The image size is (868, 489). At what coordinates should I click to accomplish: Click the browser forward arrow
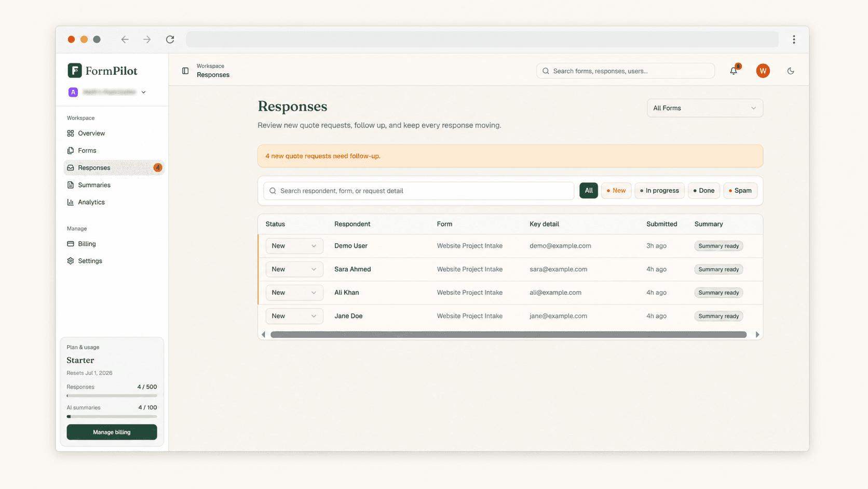click(x=147, y=39)
